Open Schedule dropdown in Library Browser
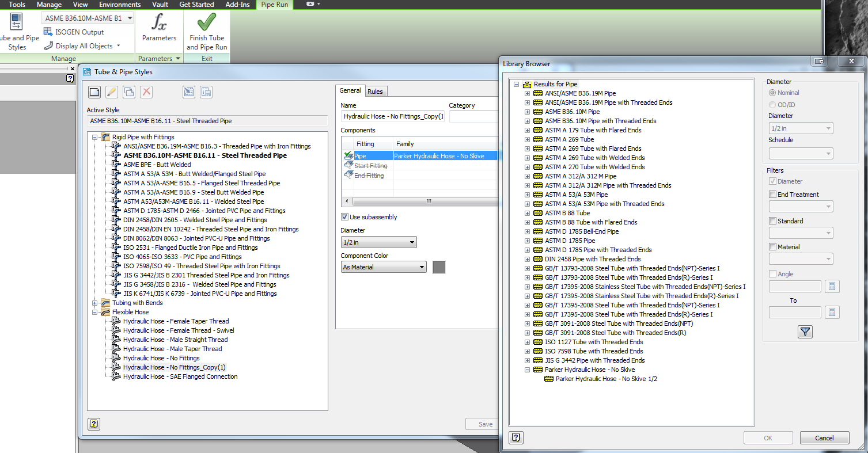The width and height of the screenshot is (868, 453). 801,153
